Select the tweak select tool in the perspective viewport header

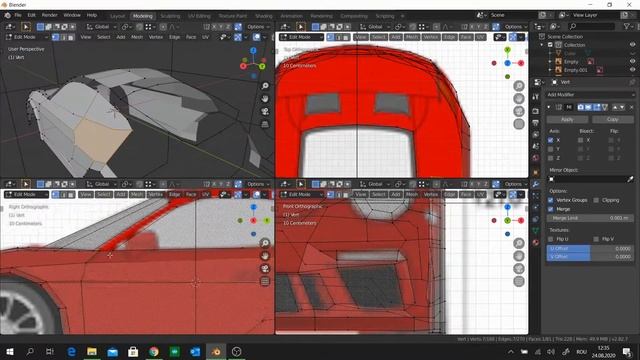[x=26, y=27]
